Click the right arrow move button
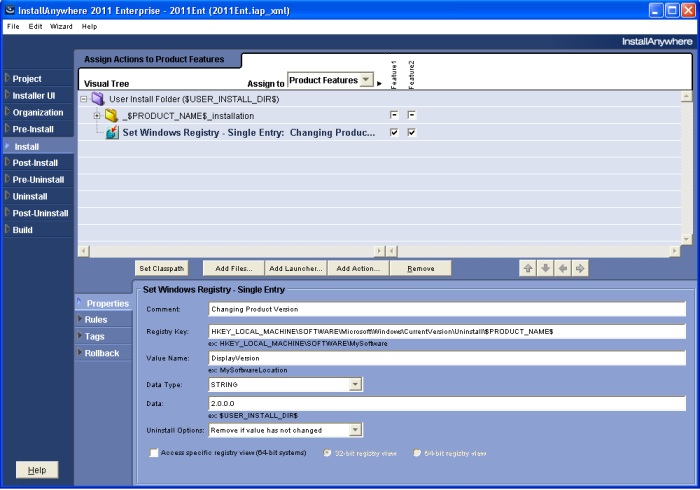700x490 pixels. pos(580,269)
